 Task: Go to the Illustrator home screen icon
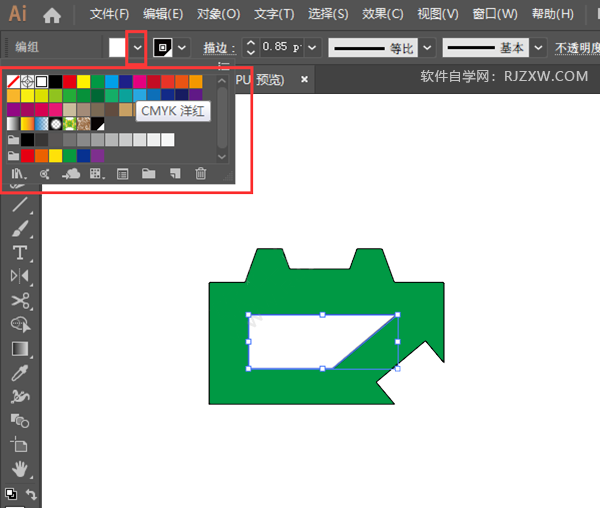52,15
